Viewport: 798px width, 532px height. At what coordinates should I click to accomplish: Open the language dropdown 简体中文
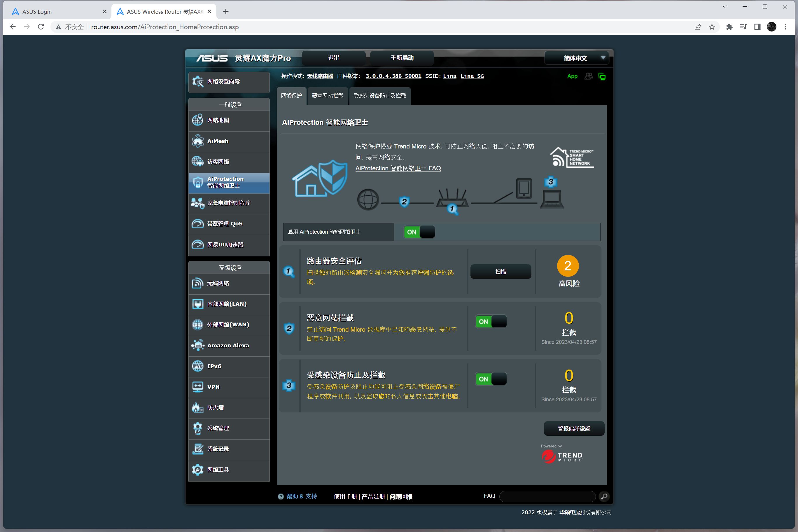click(576, 58)
